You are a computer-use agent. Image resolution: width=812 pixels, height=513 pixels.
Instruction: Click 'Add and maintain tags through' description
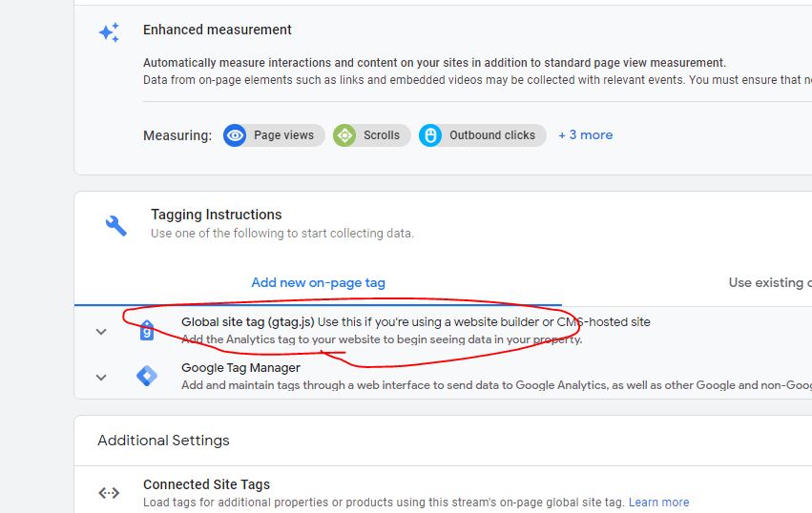[496, 385]
